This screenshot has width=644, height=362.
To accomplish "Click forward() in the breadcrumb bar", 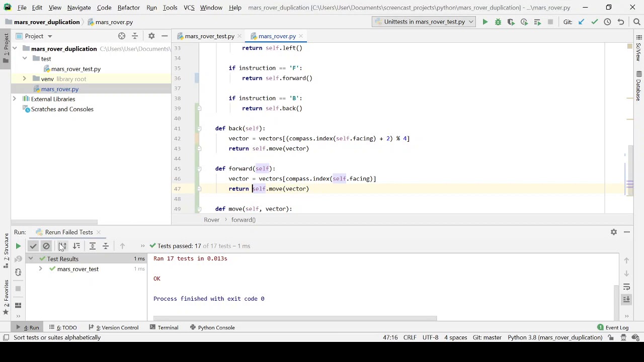I will point(244,220).
